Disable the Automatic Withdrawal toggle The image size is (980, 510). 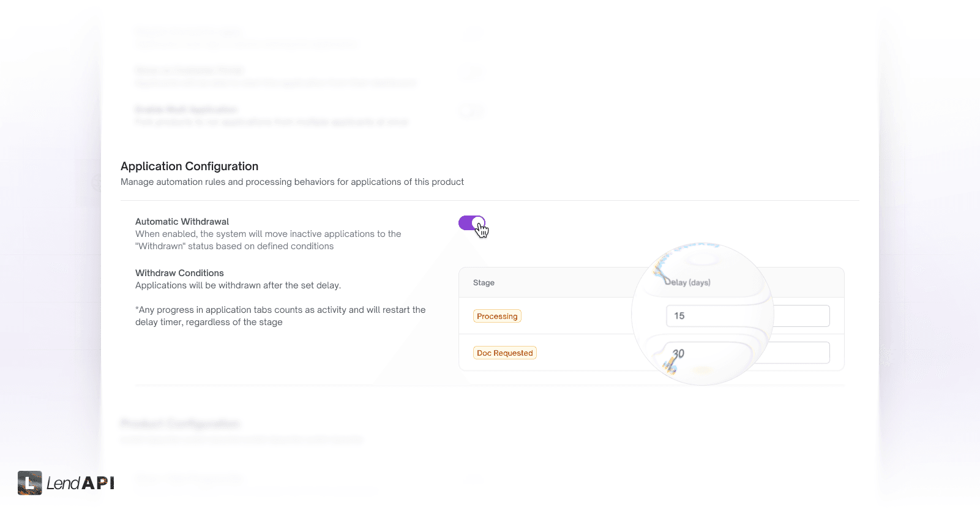click(471, 224)
